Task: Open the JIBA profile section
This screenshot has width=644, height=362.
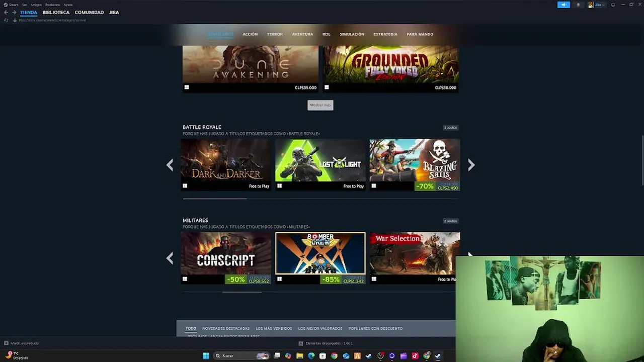Action: [x=114, y=12]
